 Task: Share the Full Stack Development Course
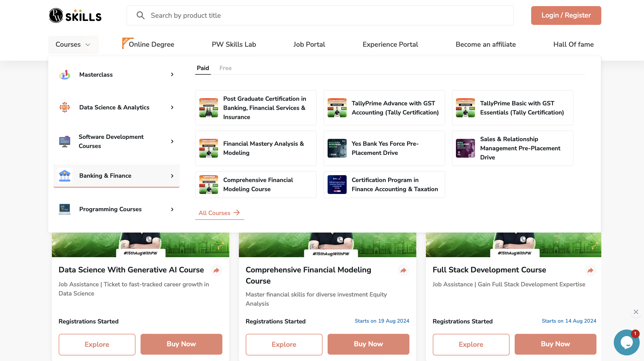(590, 270)
